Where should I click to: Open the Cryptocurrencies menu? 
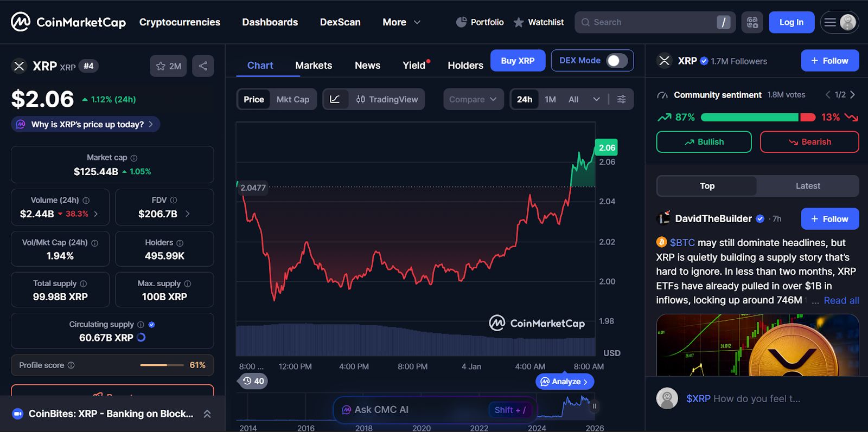(x=180, y=22)
